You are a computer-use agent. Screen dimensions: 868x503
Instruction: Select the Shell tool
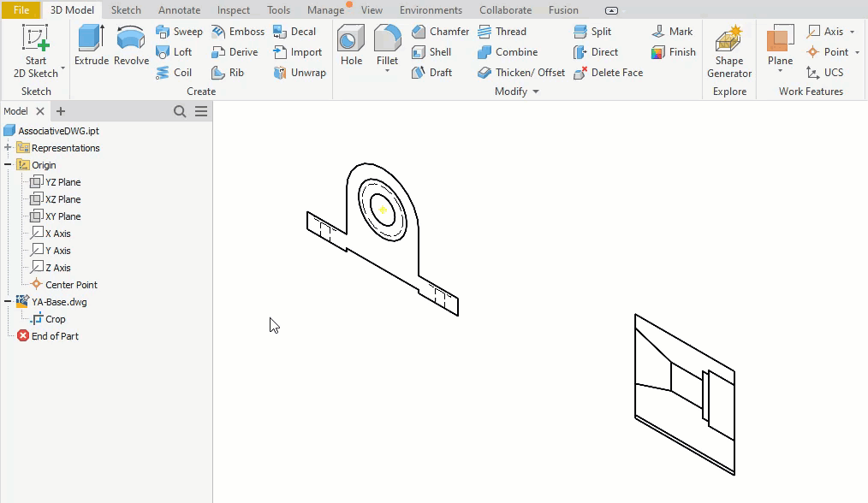431,52
